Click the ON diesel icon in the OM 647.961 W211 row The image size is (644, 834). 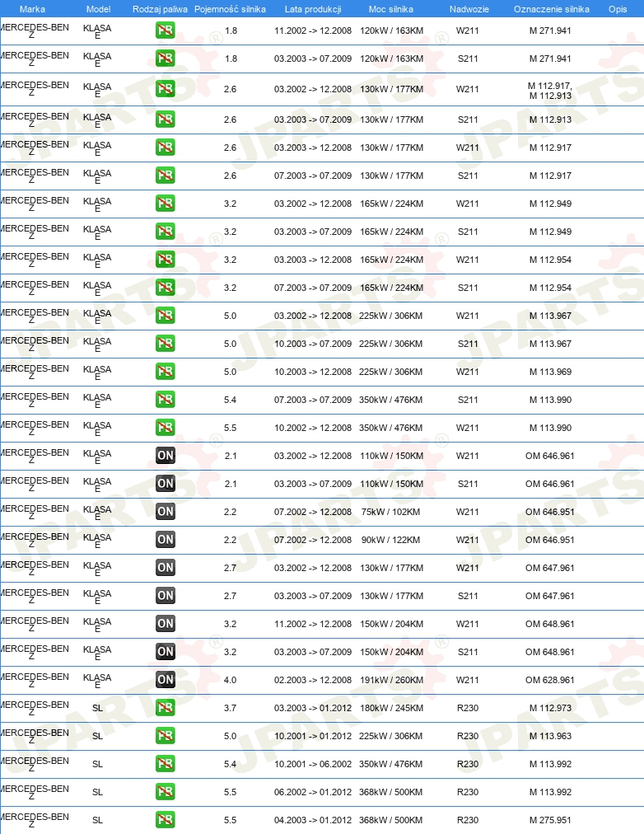[x=166, y=568]
